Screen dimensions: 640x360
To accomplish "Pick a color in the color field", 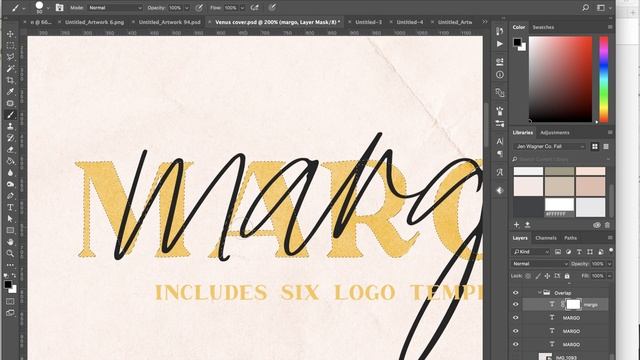I will pos(560,79).
